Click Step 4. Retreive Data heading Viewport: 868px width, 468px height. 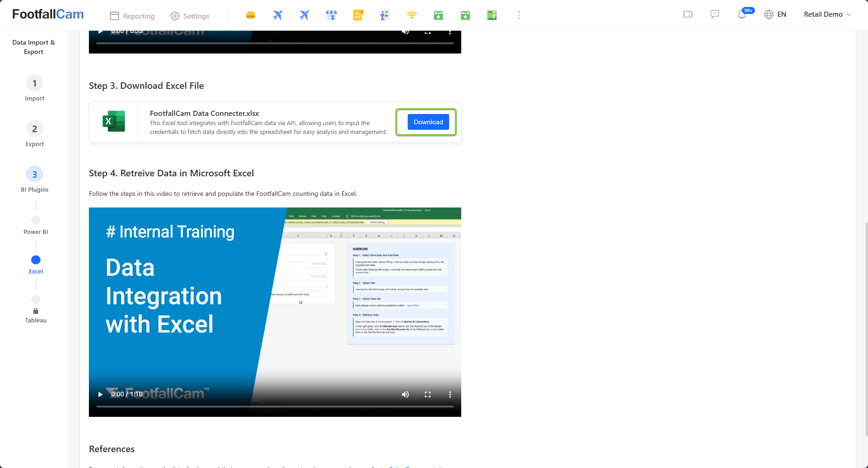(171, 173)
